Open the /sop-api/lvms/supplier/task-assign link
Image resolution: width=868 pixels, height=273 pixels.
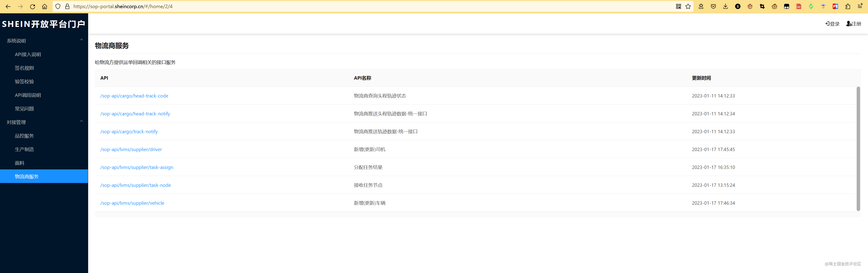tap(137, 167)
